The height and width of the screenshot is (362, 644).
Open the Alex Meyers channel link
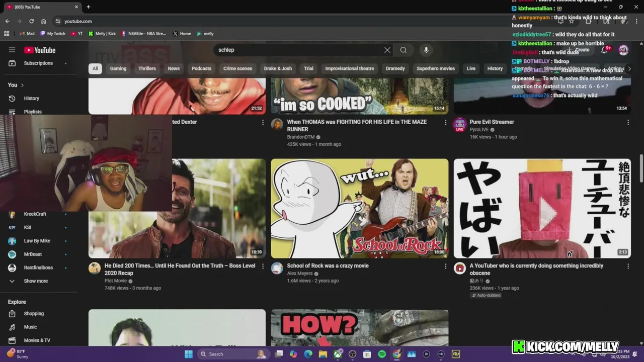point(300,274)
